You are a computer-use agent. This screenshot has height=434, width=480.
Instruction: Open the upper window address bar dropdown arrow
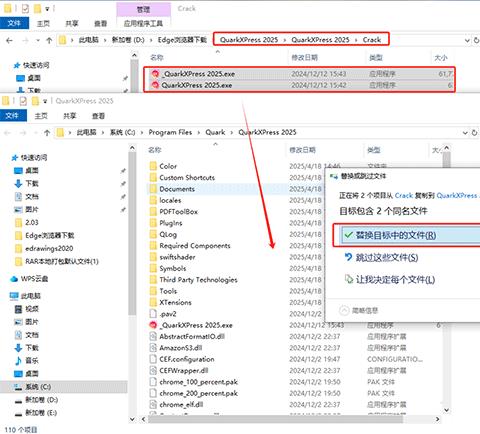(467, 40)
